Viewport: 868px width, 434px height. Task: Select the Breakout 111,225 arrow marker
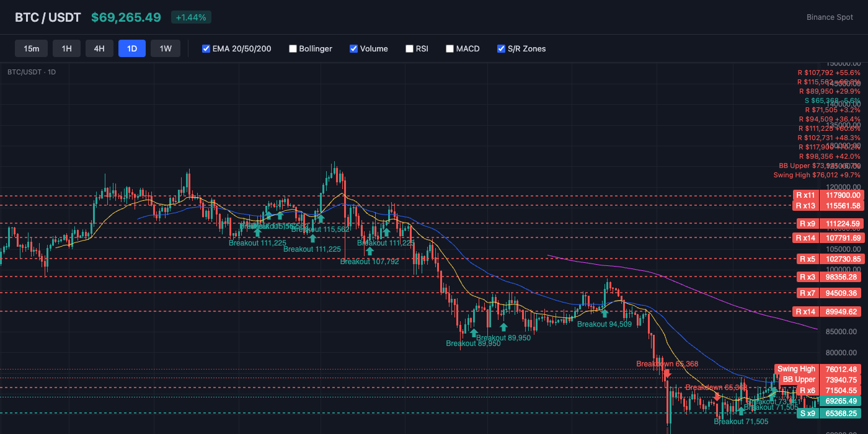click(257, 231)
